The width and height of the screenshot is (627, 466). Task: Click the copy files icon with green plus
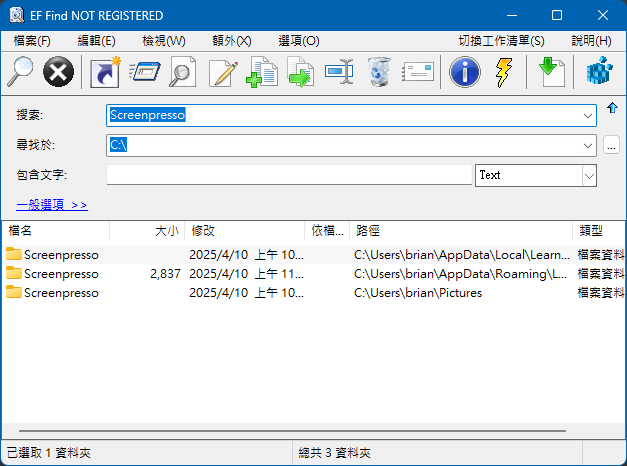[x=261, y=72]
